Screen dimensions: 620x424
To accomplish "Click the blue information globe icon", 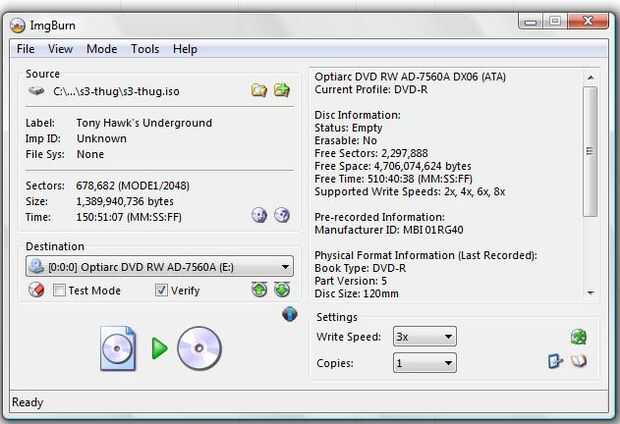I will point(290,314).
